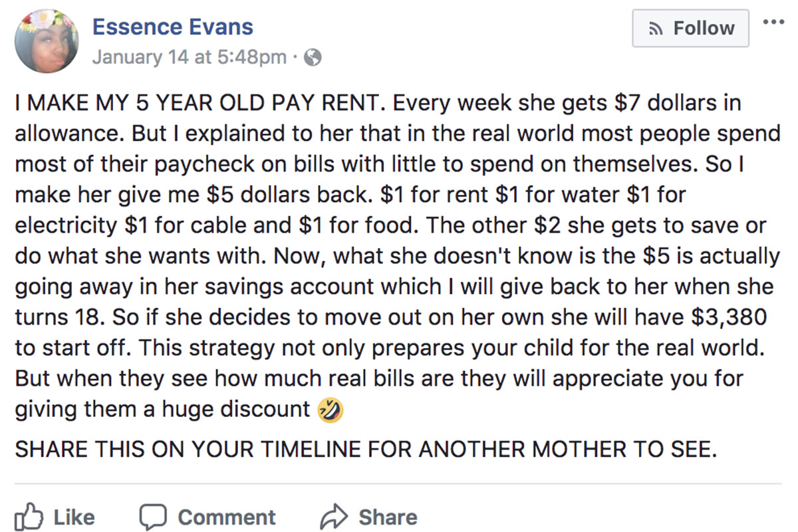Click the thumbs-up Like icon
798x532 pixels.
coord(28,517)
